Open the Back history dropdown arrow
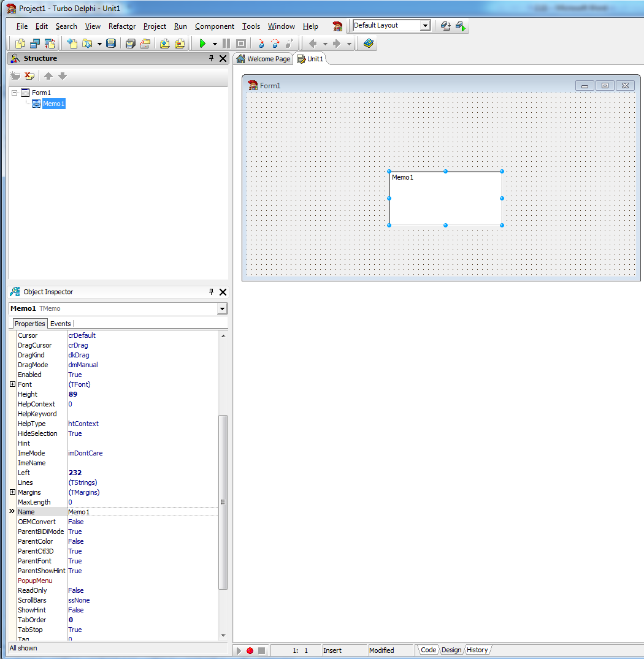 [x=325, y=44]
